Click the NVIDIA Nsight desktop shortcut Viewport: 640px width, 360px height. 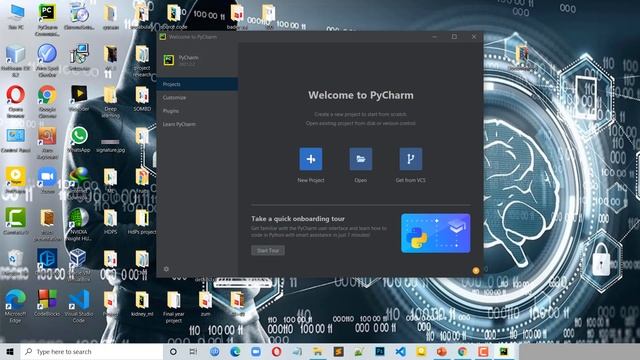click(x=79, y=224)
